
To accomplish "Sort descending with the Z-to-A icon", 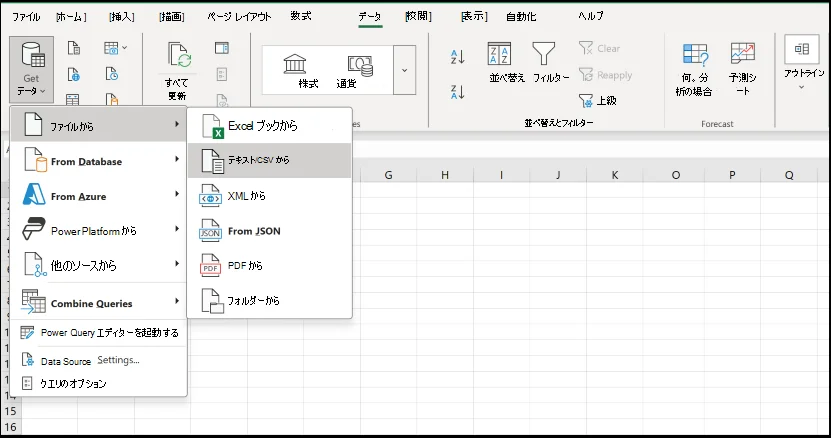I will click(457, 92).
